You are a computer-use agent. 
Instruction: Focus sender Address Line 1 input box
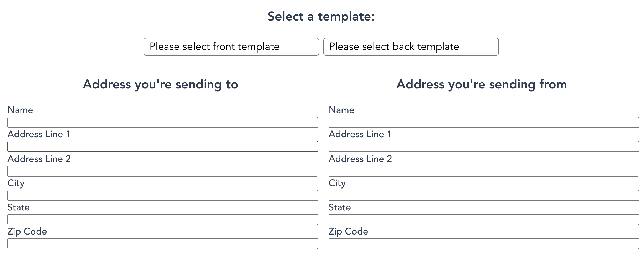point(484,146)
